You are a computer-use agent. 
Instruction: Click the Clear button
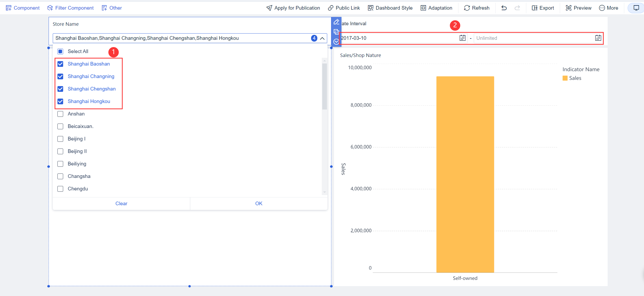(121, 203)
